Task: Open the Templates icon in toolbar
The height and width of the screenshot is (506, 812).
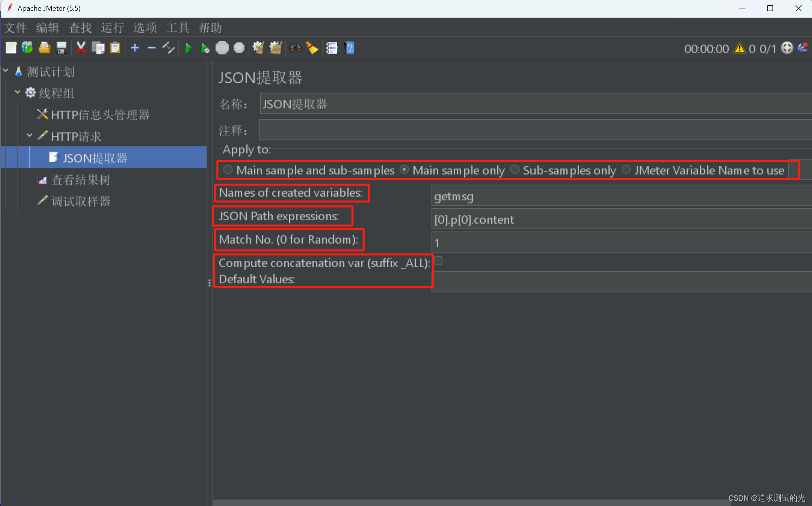Action: point(28,48)
